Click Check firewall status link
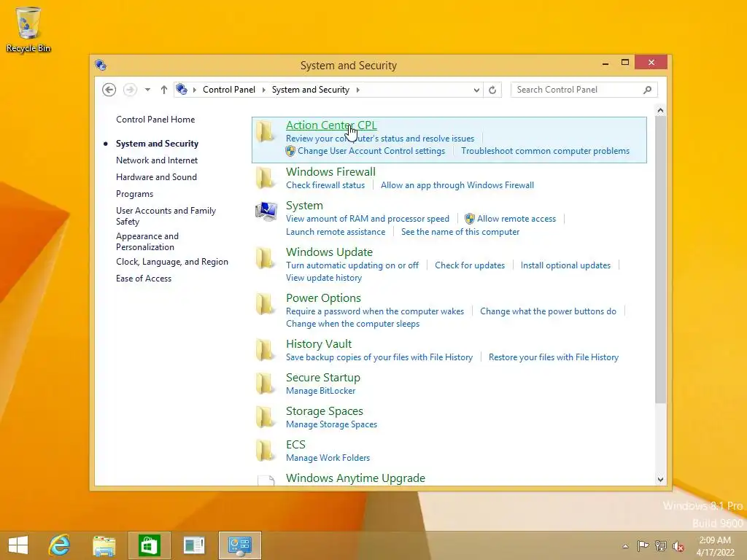747x560 pixels. pos(325,185)
